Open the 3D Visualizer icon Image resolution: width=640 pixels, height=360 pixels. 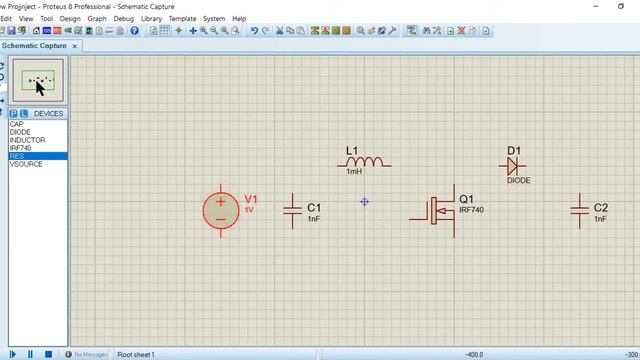pos(68,31)
